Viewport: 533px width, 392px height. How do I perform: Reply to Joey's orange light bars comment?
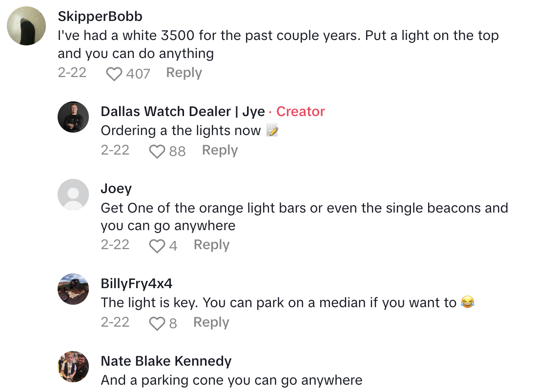click(x=211, y=245)
